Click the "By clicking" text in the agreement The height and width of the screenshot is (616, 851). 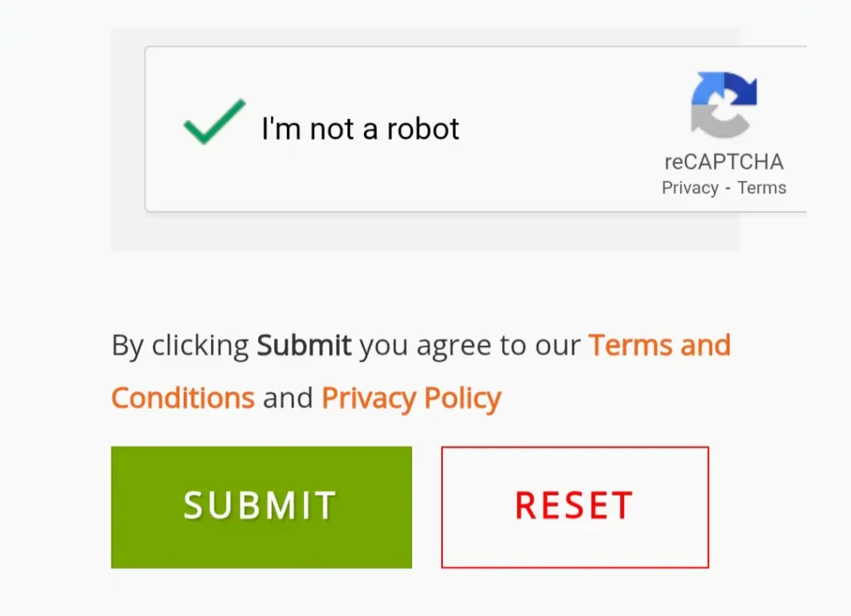[x=180, y=345]
